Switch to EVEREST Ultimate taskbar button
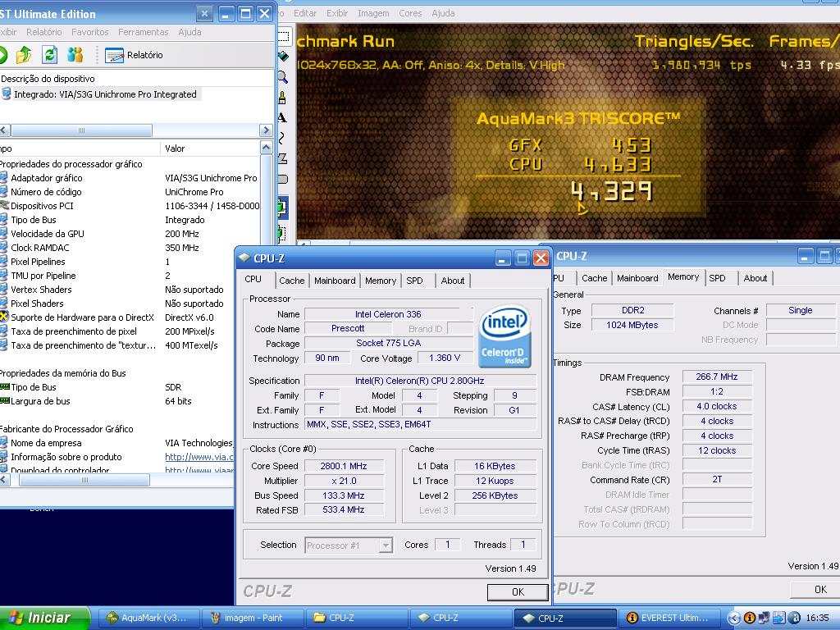840x630 pixels. click(668, 618)
